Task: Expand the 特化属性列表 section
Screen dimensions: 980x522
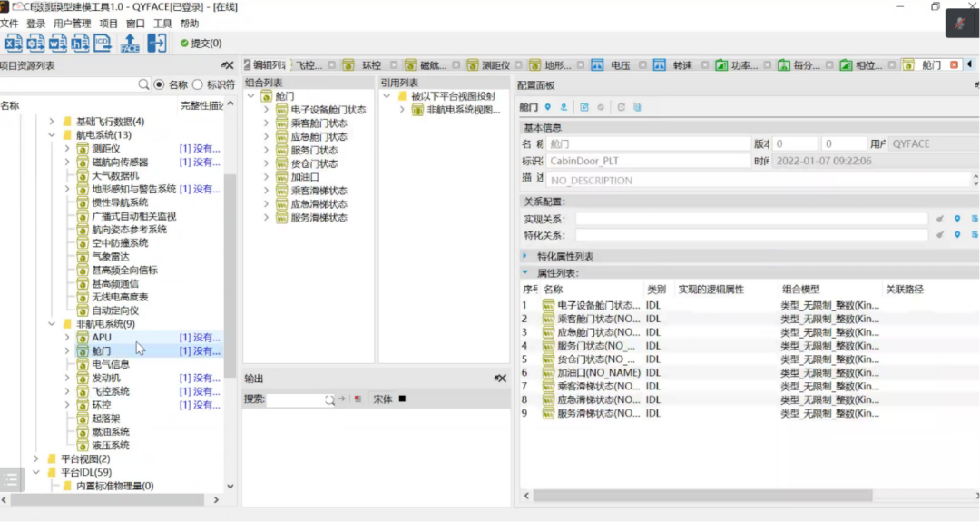Action: pos(524,256)
